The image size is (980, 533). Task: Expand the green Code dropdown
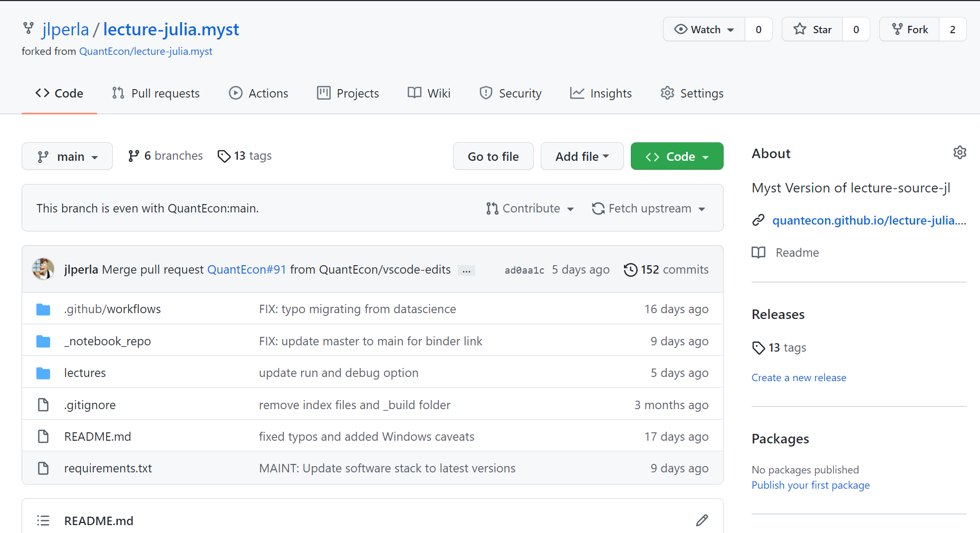(x=677, y=157)
